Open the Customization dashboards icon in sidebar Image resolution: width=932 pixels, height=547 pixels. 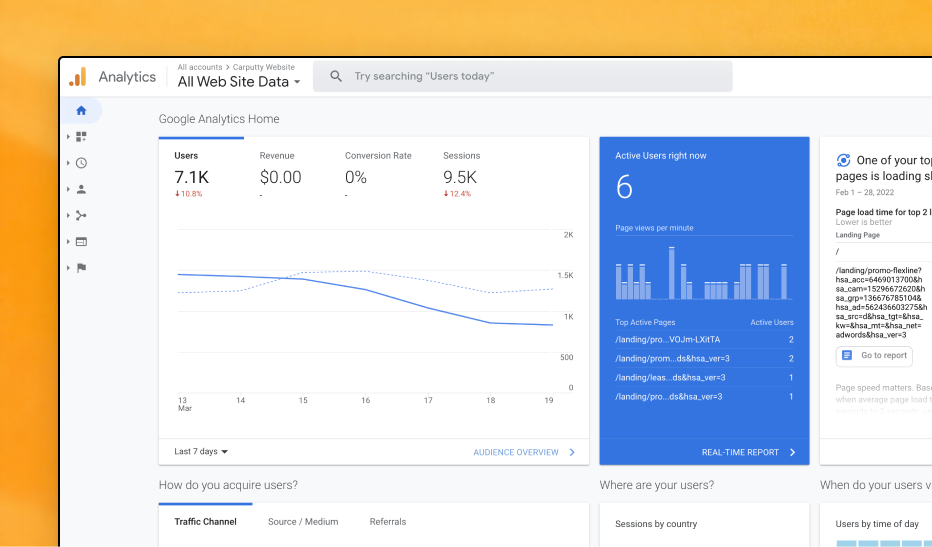(x=81, y=137)
